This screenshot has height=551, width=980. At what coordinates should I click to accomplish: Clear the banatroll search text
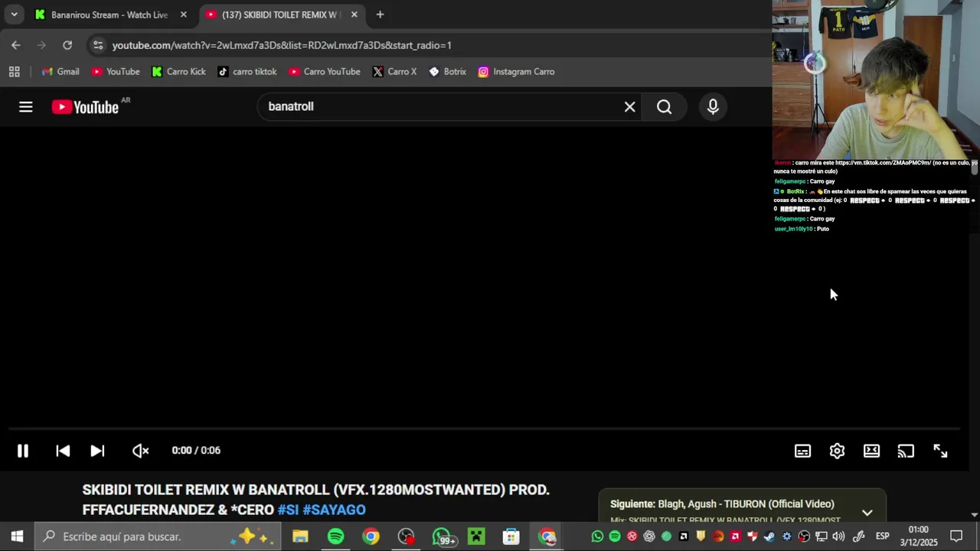(629, 107)
